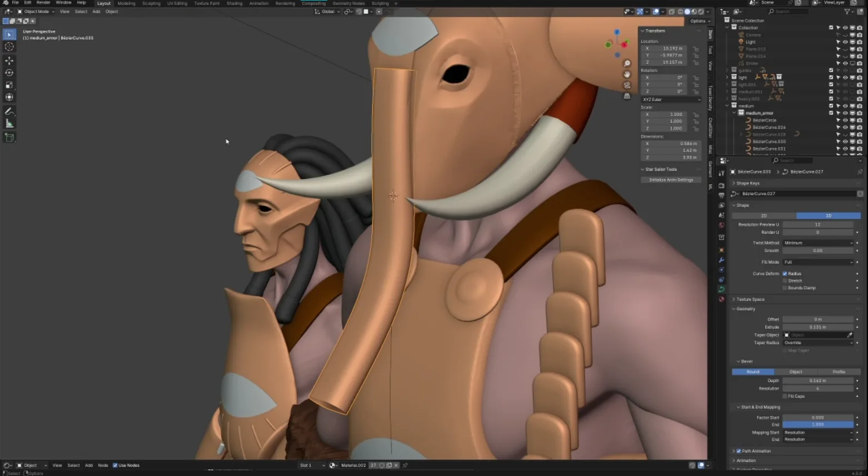Enable the Stretch checkbox
The height and width of the screenshot is (476, 868).
(x=785, y=280)
